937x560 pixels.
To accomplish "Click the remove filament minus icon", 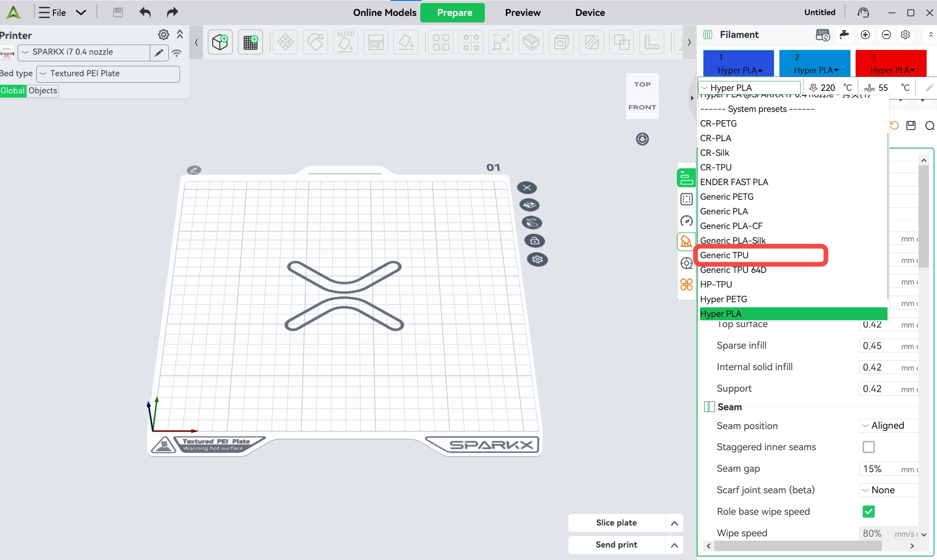I will 886,35.
